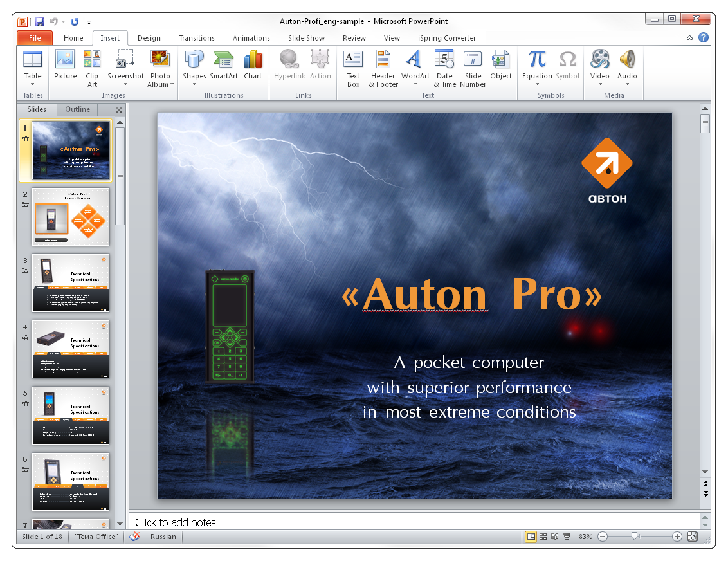
Task: Go to previous slide arrow button
Action: point(705,484)
